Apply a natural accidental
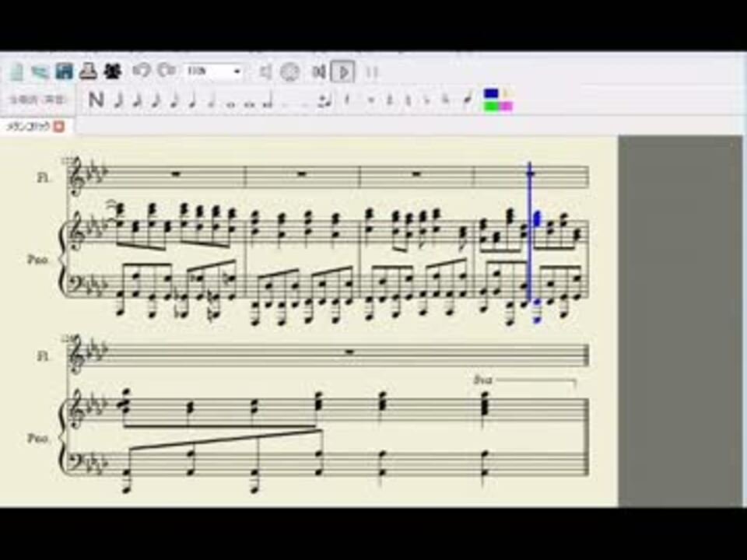 [x=408, y=100]
